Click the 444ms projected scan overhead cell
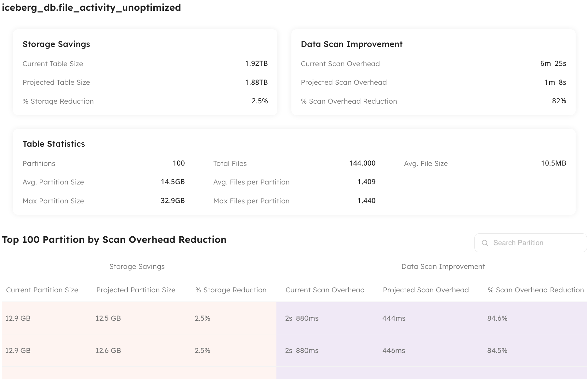The width and height of the screenshot is (588, 381). (394, 318)
